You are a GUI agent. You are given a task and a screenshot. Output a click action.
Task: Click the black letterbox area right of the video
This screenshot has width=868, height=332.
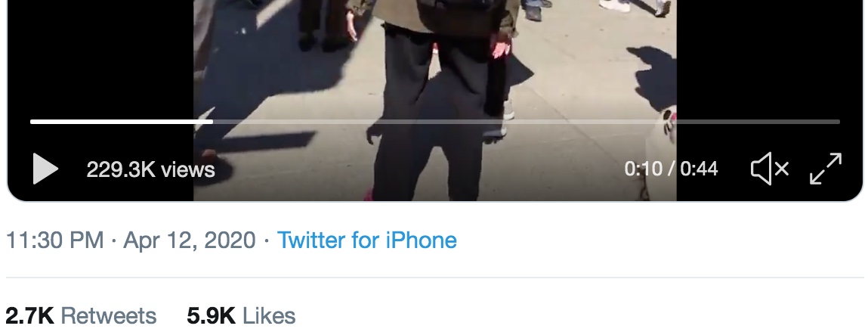[770, 61]
